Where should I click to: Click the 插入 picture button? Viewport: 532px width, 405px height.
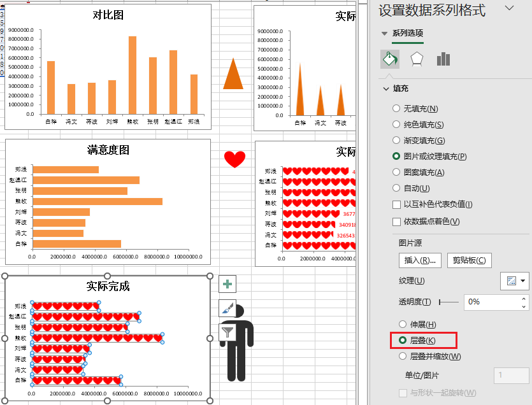(x=419, y=260)
